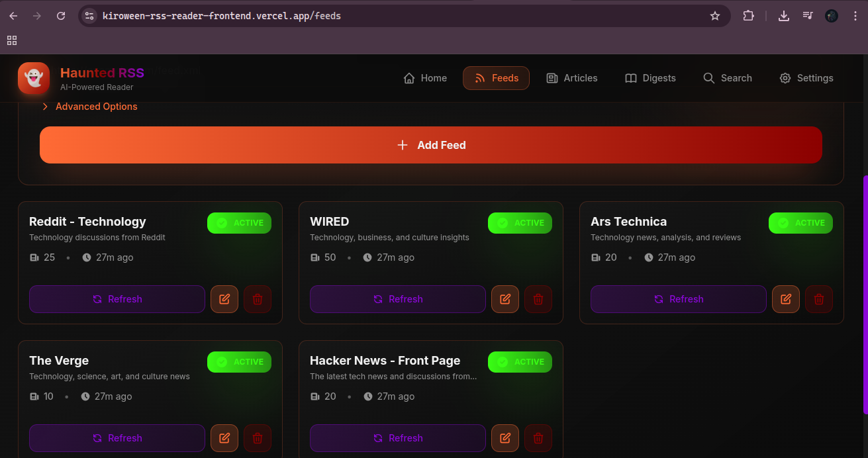This screenshot has width=868, height=458.
Task: Open the browser downloads panel
Action: point(784,16)
